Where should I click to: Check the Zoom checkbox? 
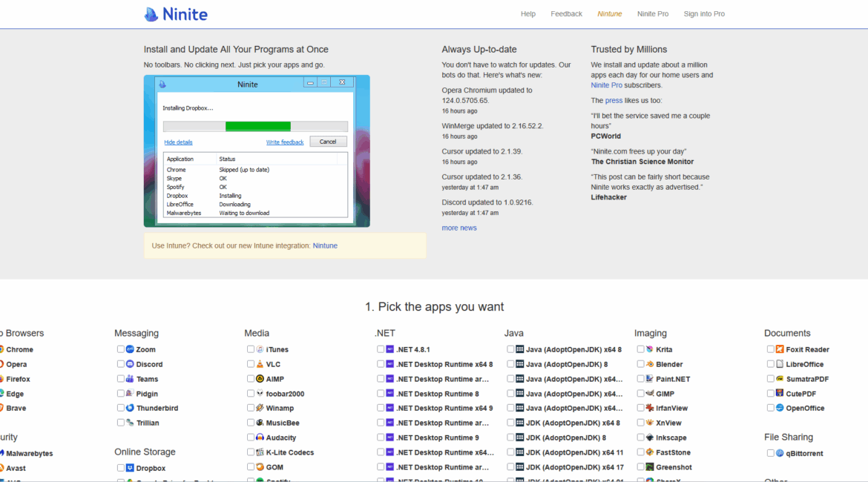pos(120,349)
